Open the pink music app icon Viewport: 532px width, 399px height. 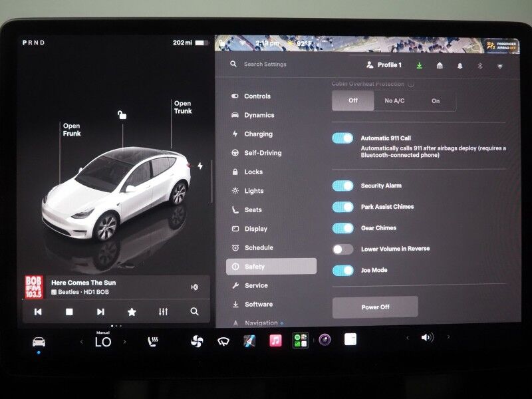click(x=275, y=340)
